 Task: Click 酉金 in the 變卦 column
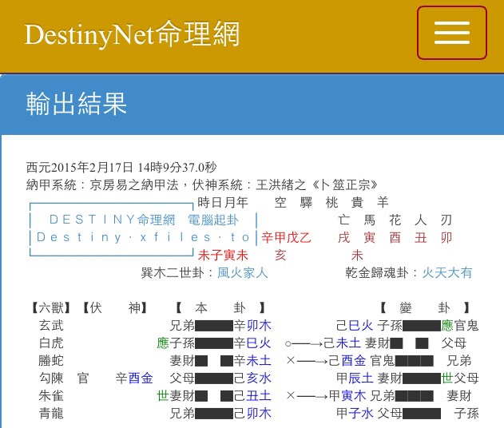[x=354, y=360]
